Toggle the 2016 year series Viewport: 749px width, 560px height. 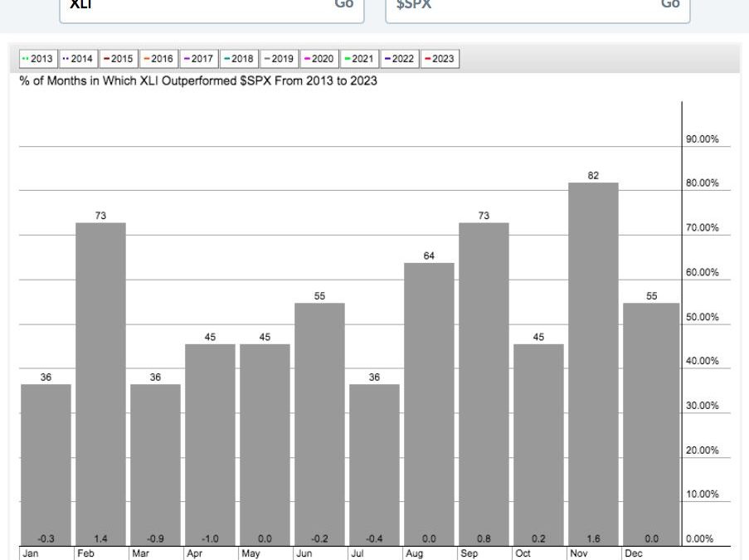pos(158,59)
